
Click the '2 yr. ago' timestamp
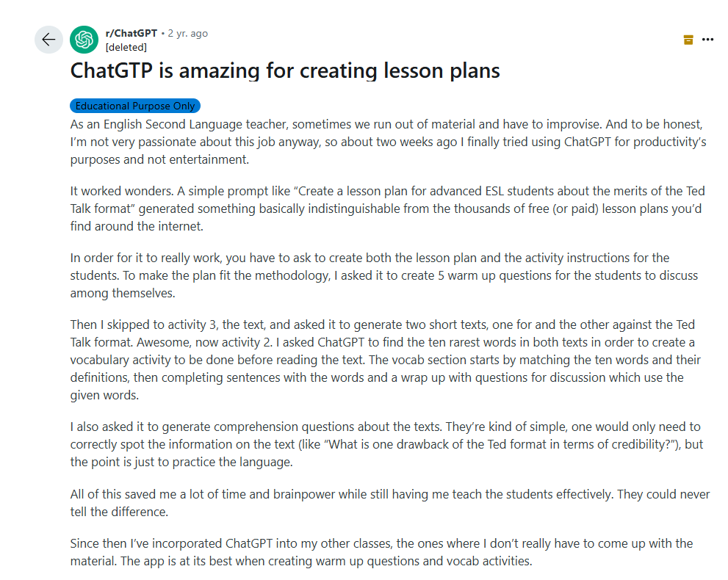[x=187, y=34]
